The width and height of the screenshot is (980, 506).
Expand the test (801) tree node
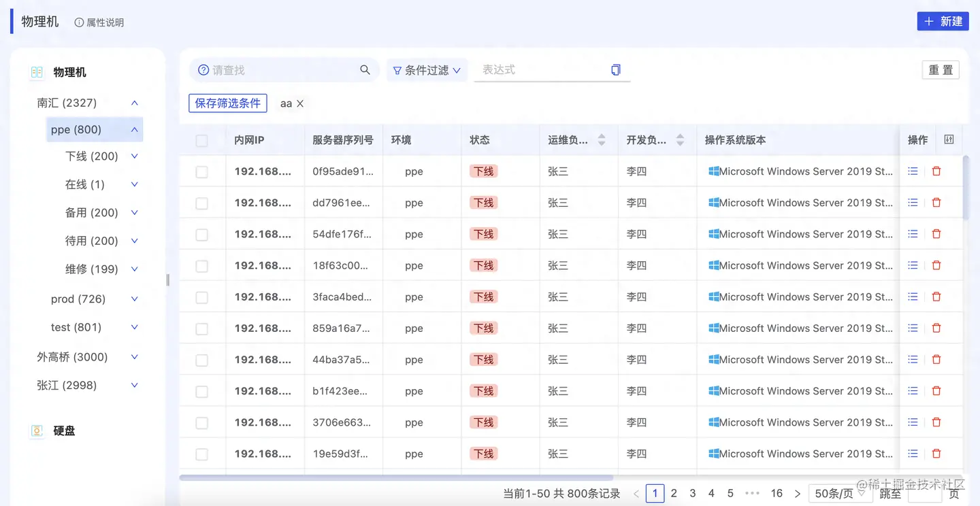click(135, 327)
